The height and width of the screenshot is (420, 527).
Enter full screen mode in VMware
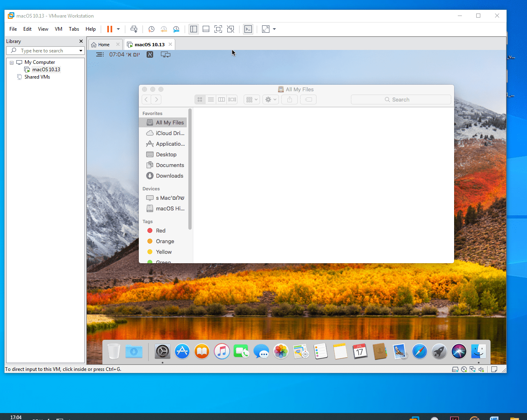coord(218,29)
